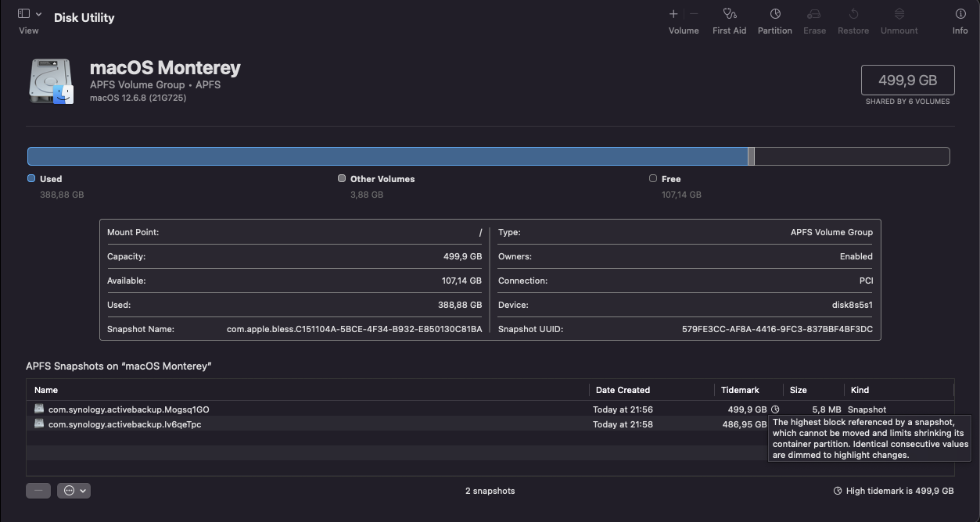The height and width of the screenshot is (522, 980).
Task: Click the Erase toolbar icon
Action: click(814, 14)
